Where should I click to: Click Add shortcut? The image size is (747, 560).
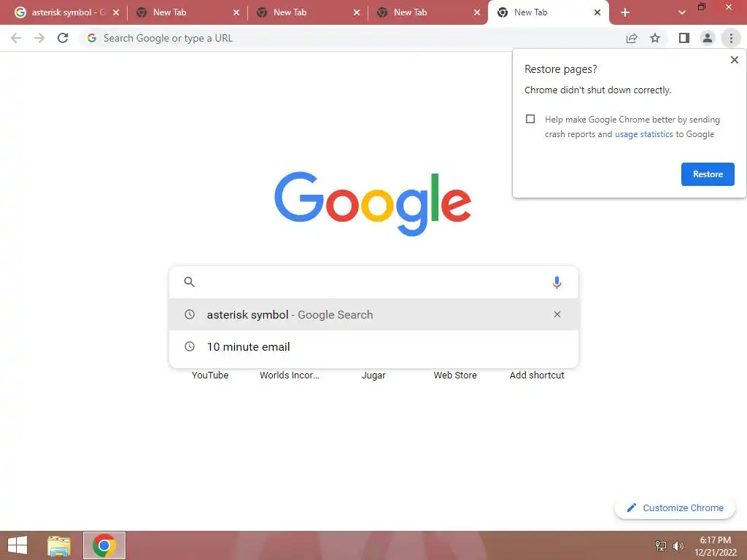tap(537, 376)
